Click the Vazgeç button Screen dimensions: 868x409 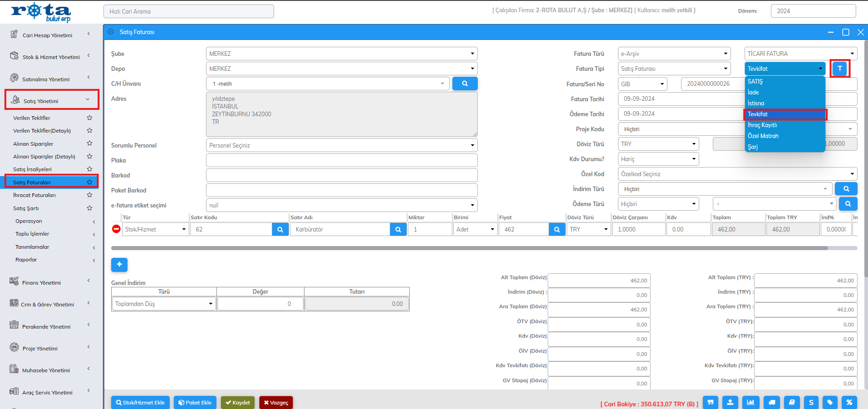[x=276, y=403]
